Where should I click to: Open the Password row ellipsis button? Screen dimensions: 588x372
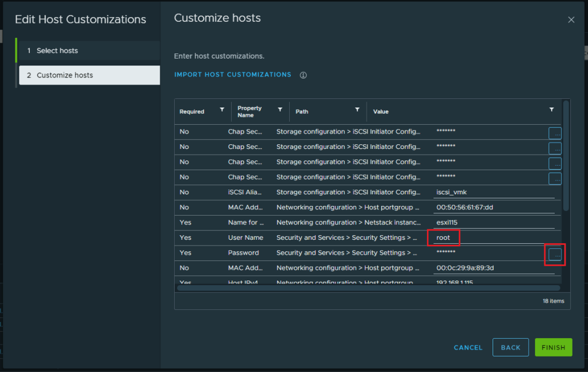point(555,254)
